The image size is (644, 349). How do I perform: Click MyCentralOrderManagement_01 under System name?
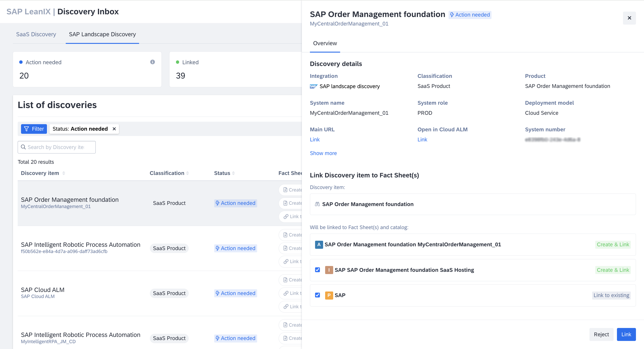349,113
